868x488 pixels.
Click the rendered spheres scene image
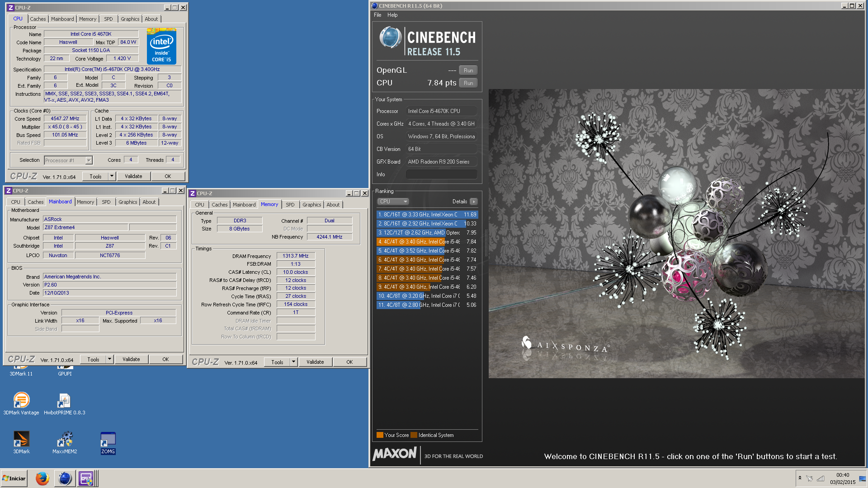pyautogui.click(x=676, y=234)
